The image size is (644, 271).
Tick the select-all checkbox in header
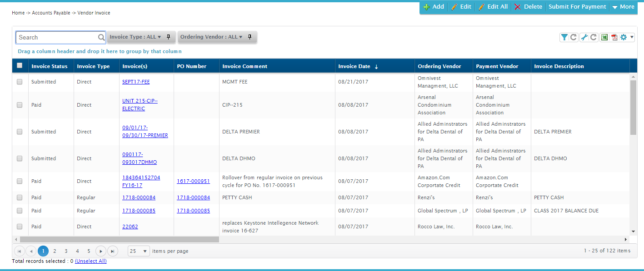(20, 65)
